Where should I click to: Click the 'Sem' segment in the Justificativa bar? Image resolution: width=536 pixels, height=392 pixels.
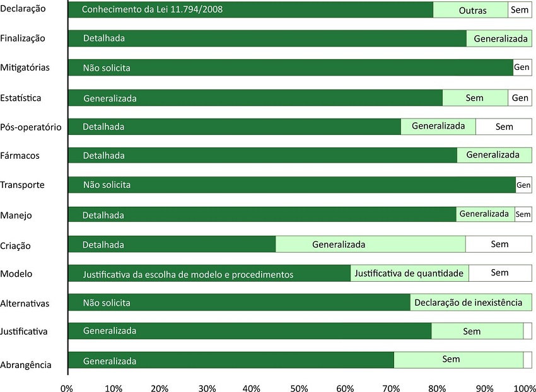pos(477,331)
